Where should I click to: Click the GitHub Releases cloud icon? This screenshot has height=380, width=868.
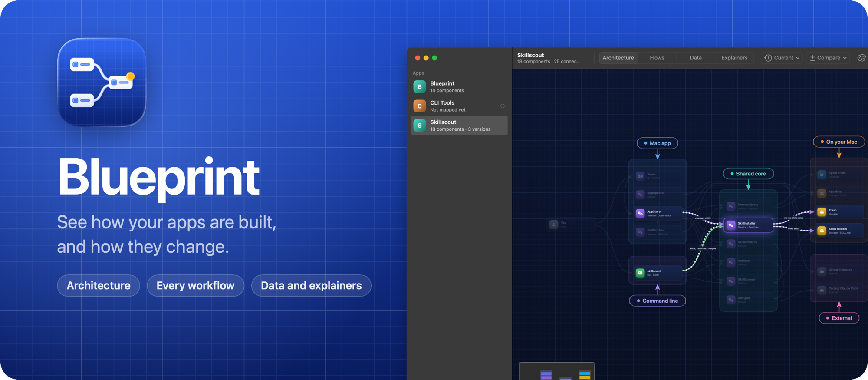822,271
